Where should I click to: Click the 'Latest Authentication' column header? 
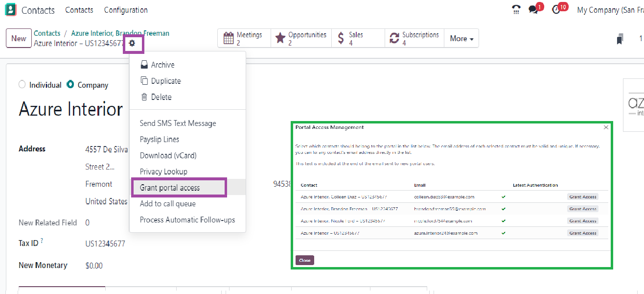coord(535,185)
